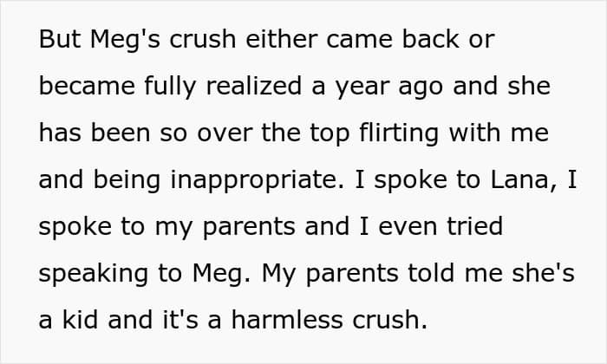
Task: Click the phrase 'harmless crush' at the end
Action: pos(330,320)
